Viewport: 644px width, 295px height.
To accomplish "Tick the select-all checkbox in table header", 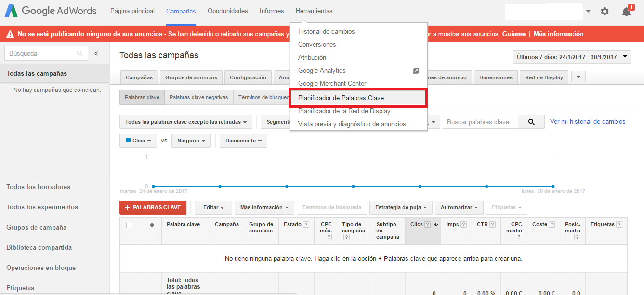I will [x=129, y=225].
